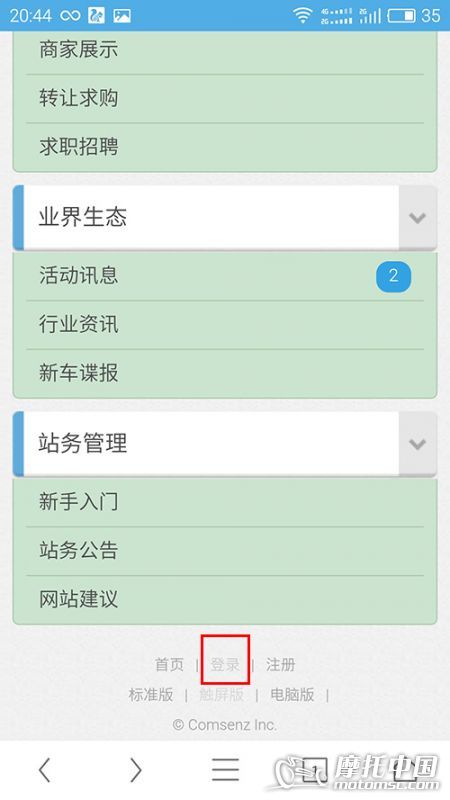Viewport: 450px width, 800px height.
Task: Open the 活动讯息 forum
Action: 225,276
